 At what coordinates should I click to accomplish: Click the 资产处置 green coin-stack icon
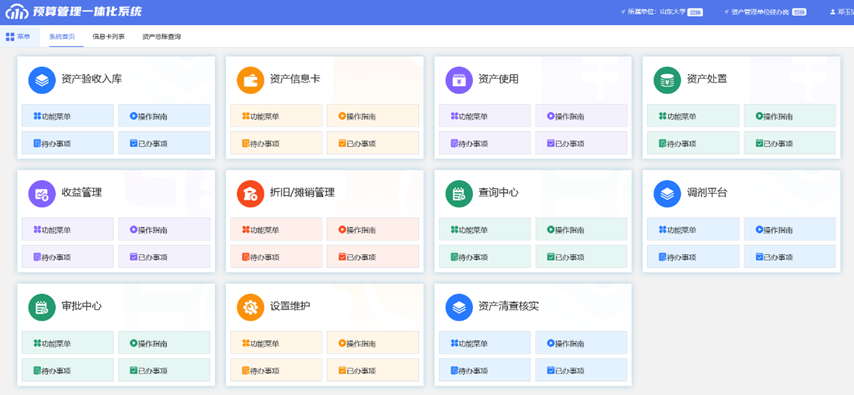pyautogui.click(x=667, y=80)
